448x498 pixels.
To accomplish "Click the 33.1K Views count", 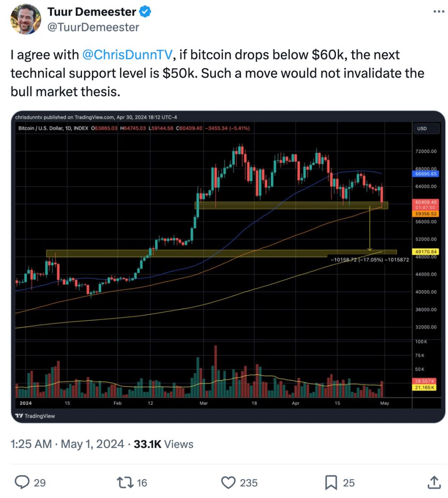I will tap(164, 444).
